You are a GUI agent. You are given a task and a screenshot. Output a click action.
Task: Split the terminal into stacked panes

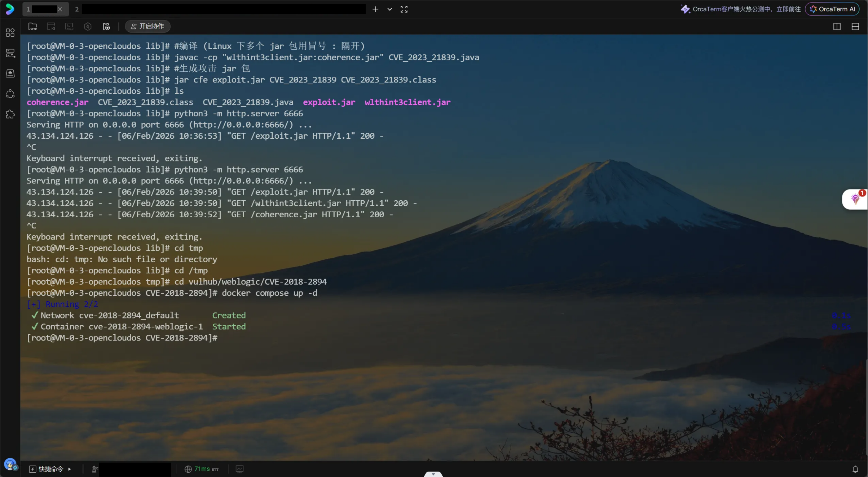click(x=855, y=26)
